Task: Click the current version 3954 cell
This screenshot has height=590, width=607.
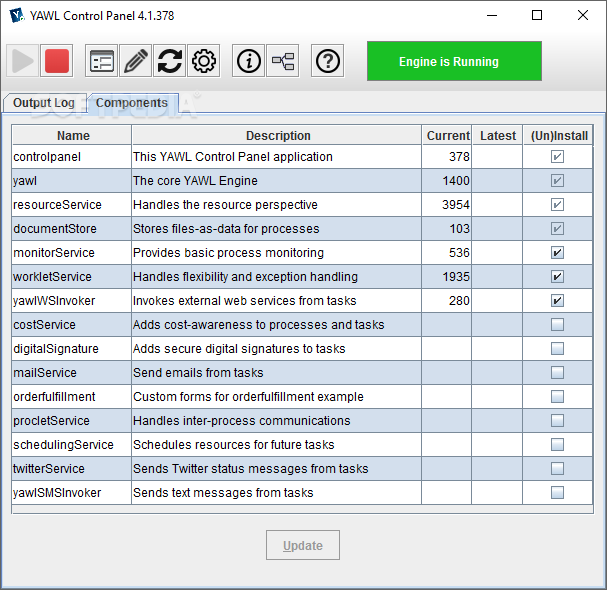Action: pos(447,205)
